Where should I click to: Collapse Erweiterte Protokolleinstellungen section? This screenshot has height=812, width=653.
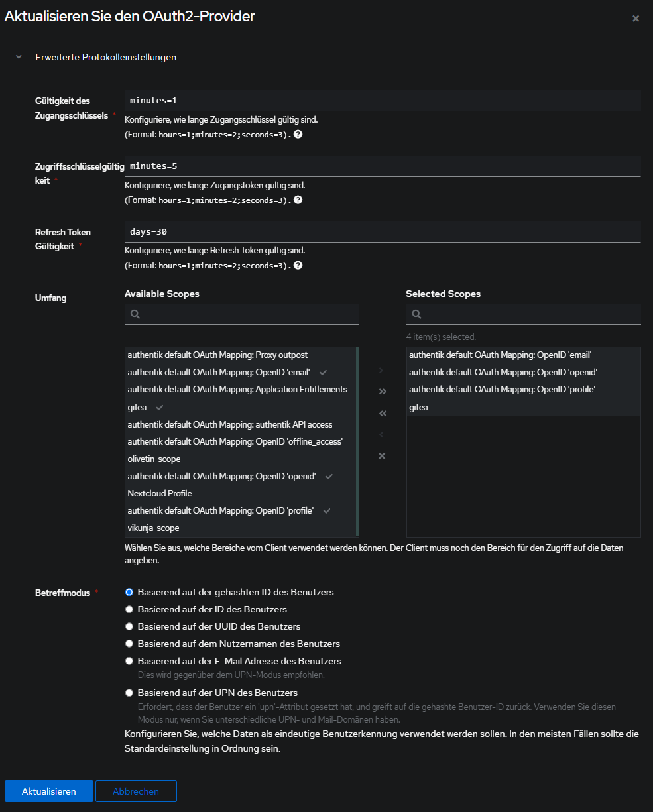coord(19,57)
